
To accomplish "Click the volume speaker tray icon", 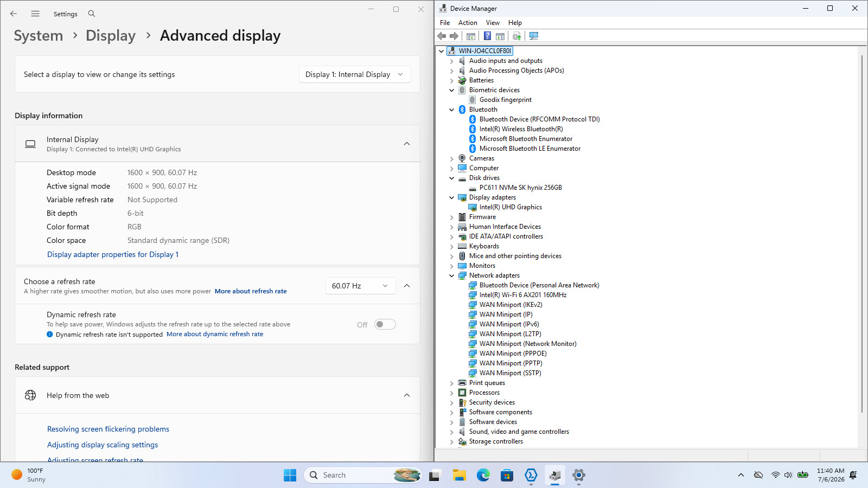I will [x=788, y=475].
